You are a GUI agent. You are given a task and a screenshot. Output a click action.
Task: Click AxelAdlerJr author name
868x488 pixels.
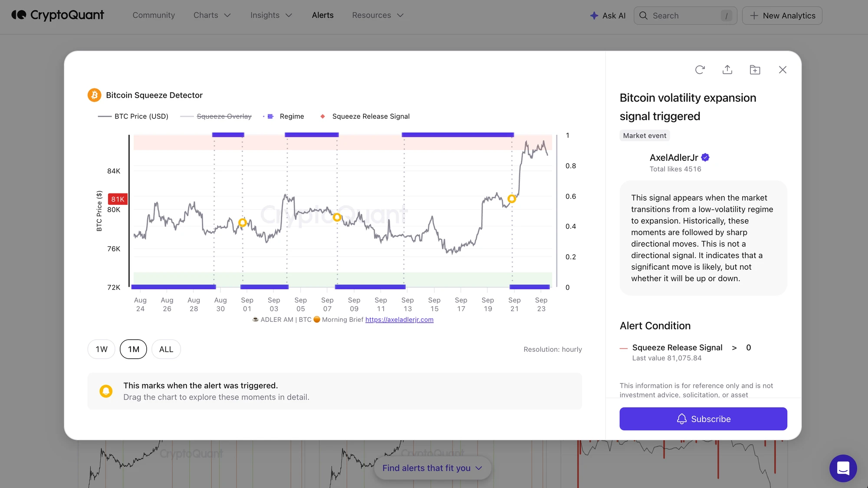[x=674, y=157]
